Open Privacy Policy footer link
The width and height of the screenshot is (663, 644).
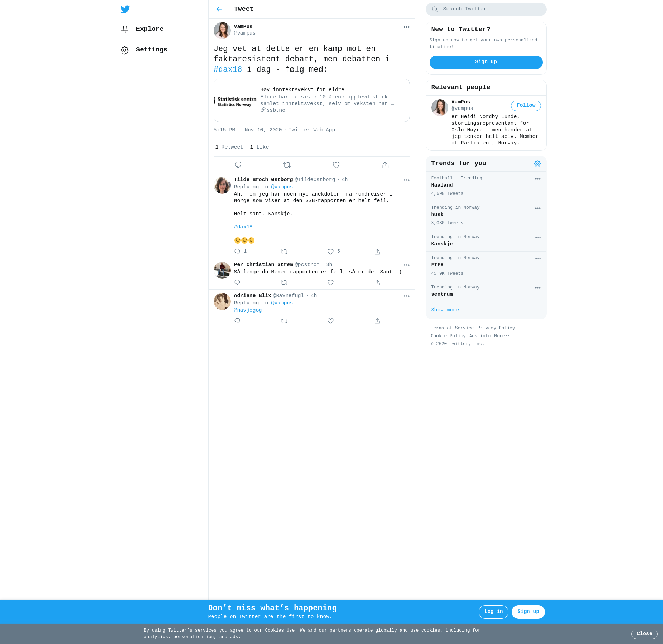pyautogui.click(x=496, y=328)
